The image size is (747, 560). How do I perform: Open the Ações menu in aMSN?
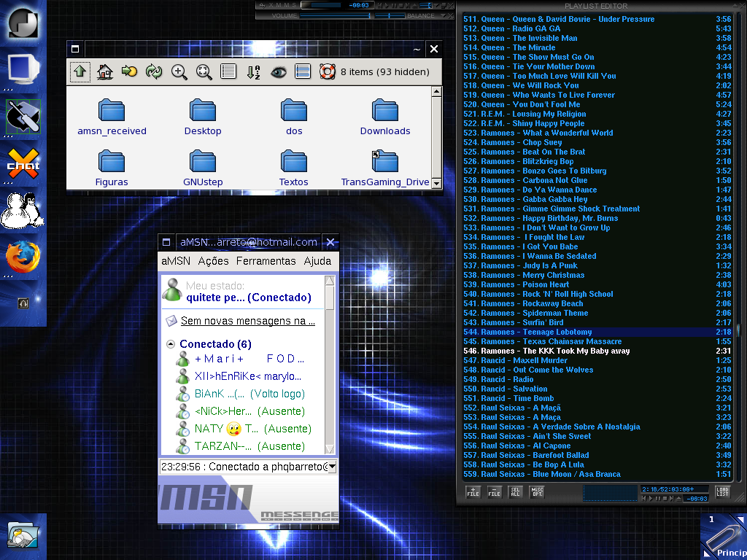click(213, 261)
